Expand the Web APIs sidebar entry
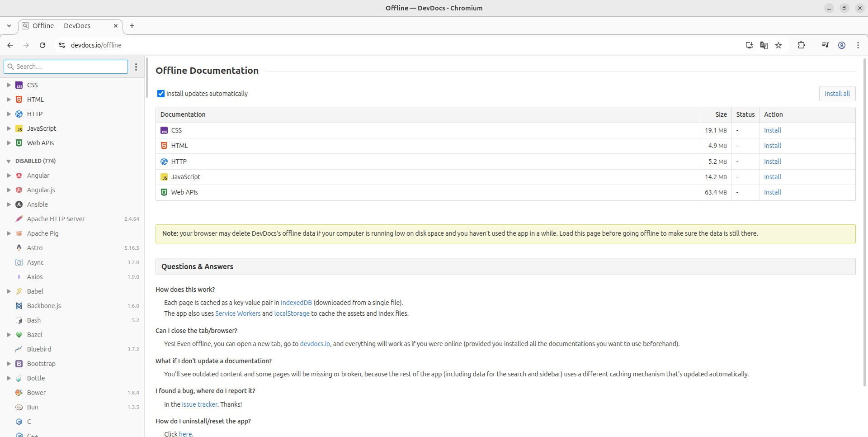This screenshot has width=868, height=437. [x=9, y=143]
